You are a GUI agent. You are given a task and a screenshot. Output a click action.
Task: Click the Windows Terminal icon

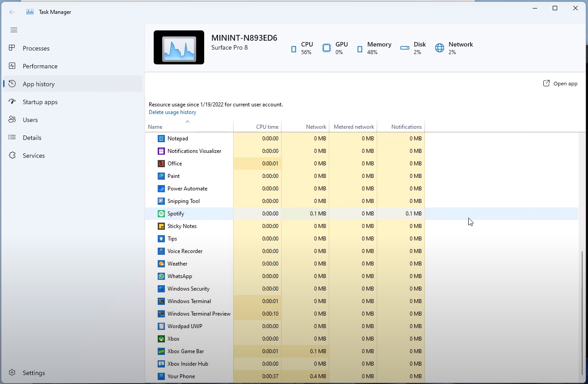click(x=161, y=301)
